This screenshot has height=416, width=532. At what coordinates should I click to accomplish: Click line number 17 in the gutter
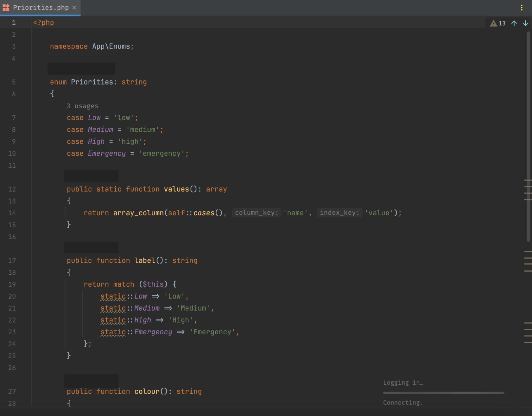point(12,261)
